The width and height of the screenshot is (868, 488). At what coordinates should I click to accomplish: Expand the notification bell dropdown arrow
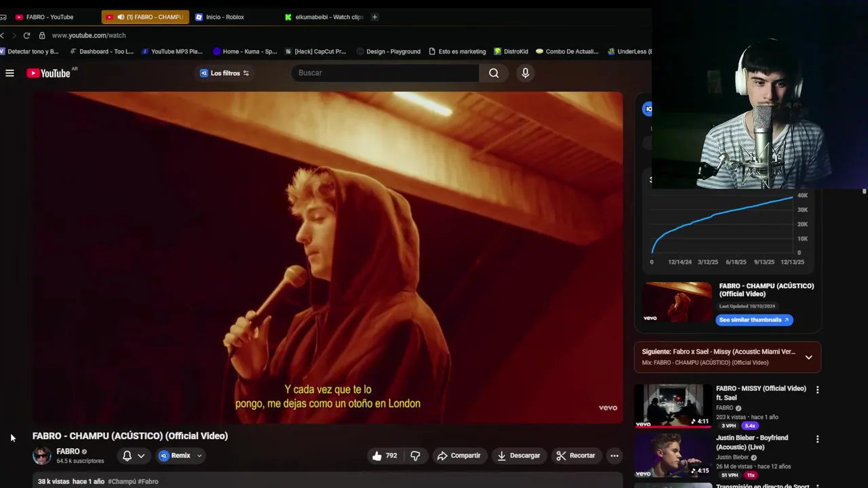pos(141,455)
